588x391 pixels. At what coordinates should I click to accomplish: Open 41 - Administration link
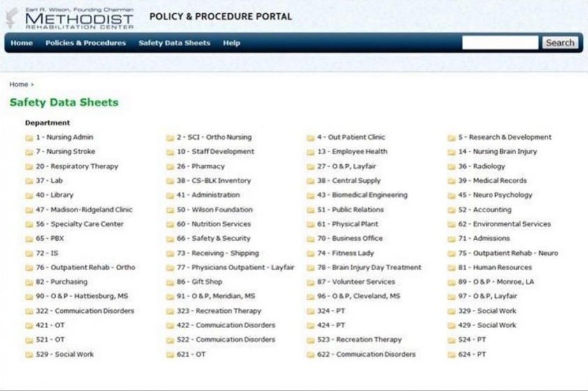[208, 195]
